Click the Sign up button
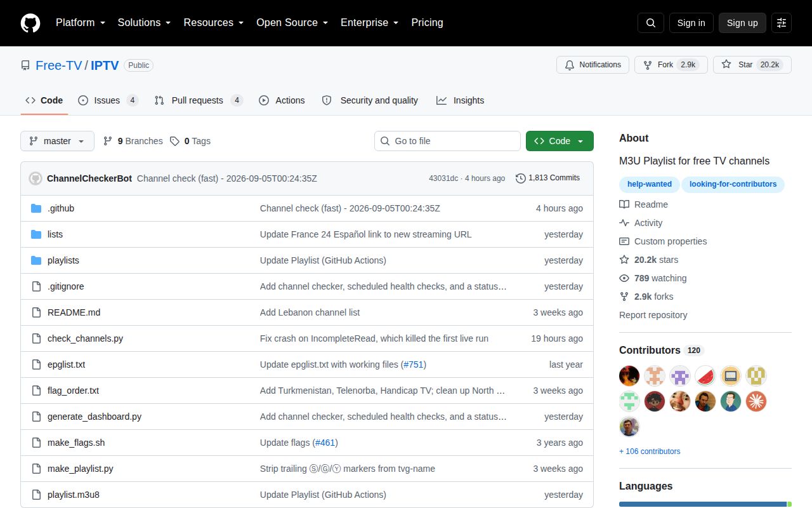 (742, 23)
